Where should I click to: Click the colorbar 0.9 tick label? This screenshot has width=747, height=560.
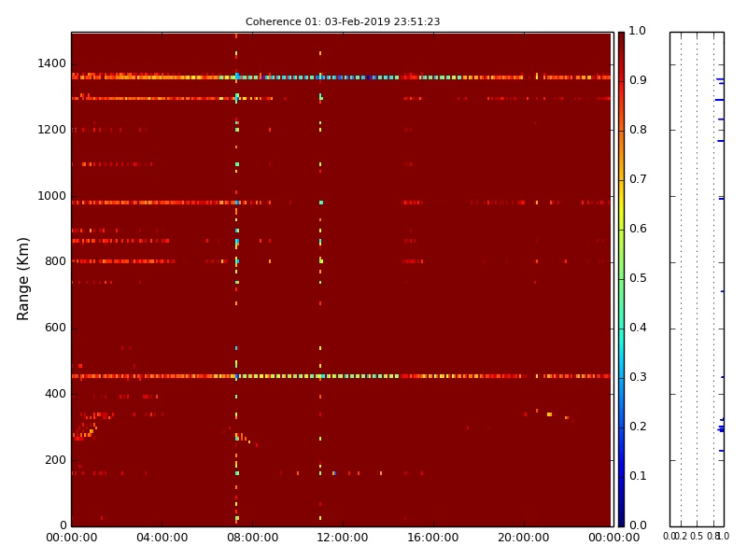point(638,80)
